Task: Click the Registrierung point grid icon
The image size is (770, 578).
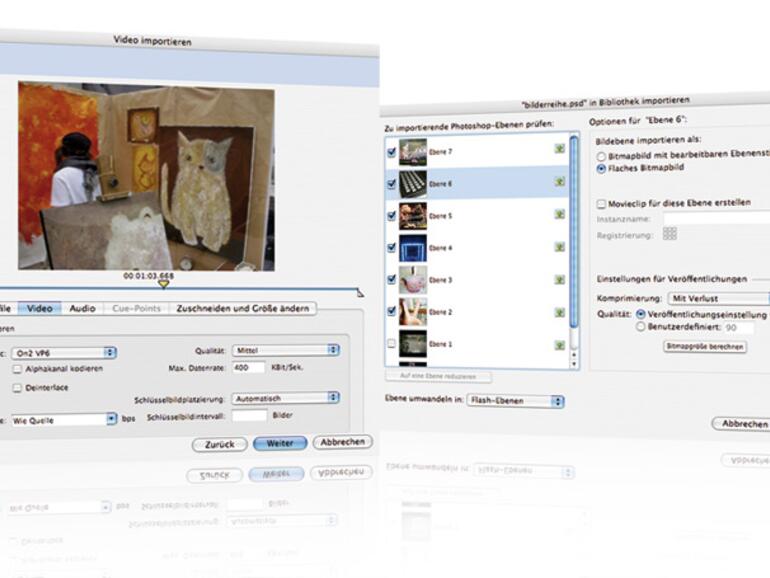Action: point(670,233)
